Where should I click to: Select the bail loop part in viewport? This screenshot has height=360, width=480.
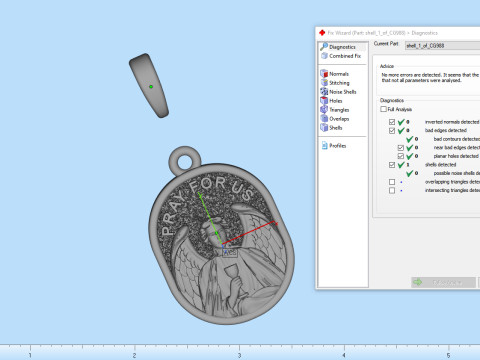click(x=149, y=85)
